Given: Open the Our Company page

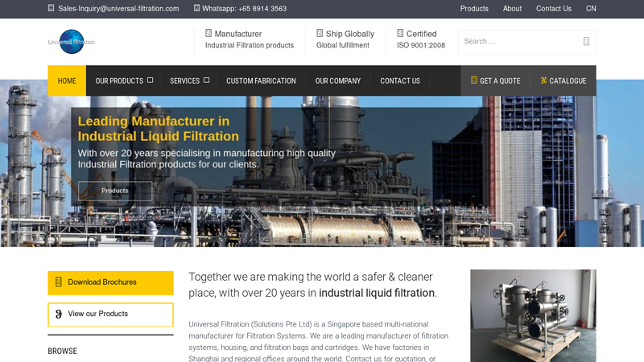Looking at the screenshot, I should coord(337,81).
